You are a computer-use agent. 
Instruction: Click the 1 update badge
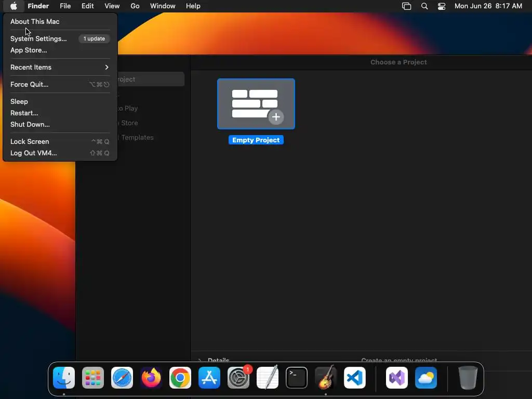pos(94,38)
